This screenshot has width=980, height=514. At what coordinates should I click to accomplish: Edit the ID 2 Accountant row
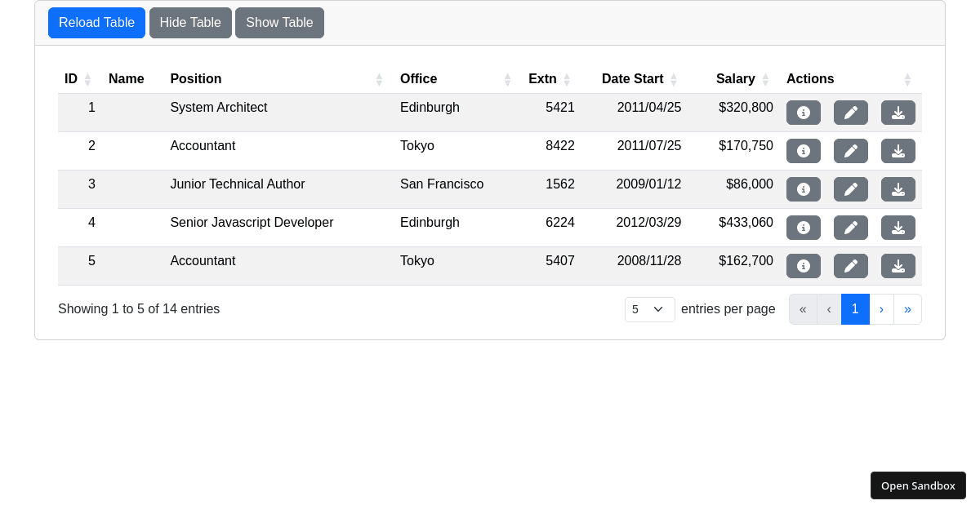[851, 151]
